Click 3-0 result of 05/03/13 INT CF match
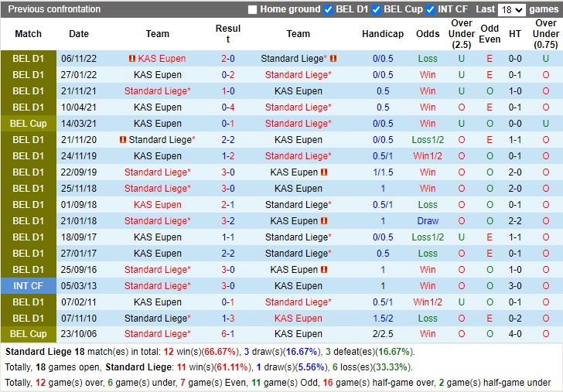The image size is (563, 392). point(228,286)
